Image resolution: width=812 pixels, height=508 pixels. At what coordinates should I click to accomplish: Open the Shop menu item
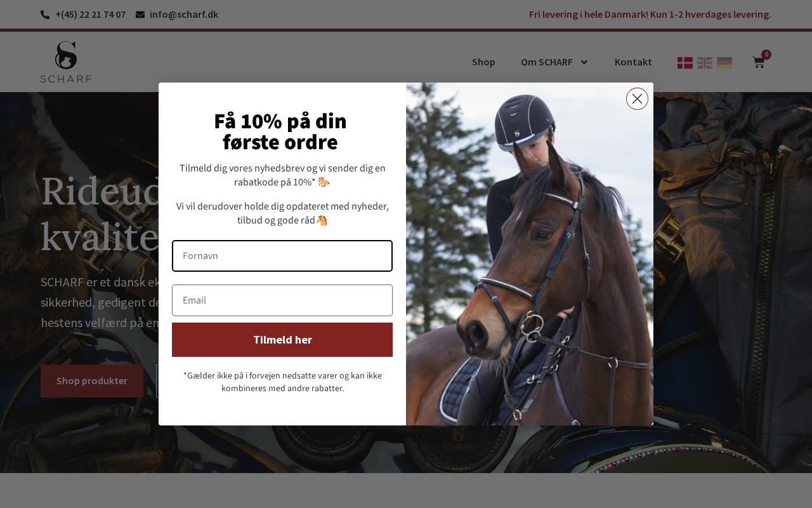(483, 62)
